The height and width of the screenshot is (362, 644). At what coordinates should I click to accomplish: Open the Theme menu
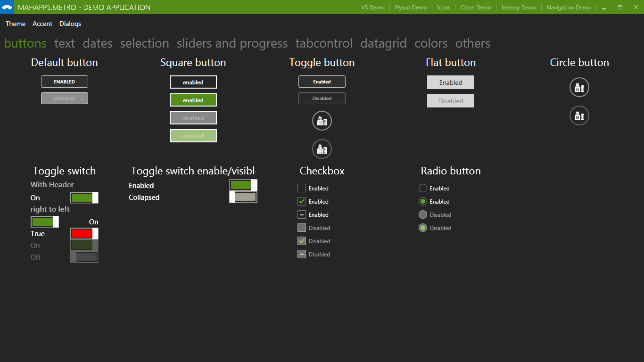coord(15,24)
